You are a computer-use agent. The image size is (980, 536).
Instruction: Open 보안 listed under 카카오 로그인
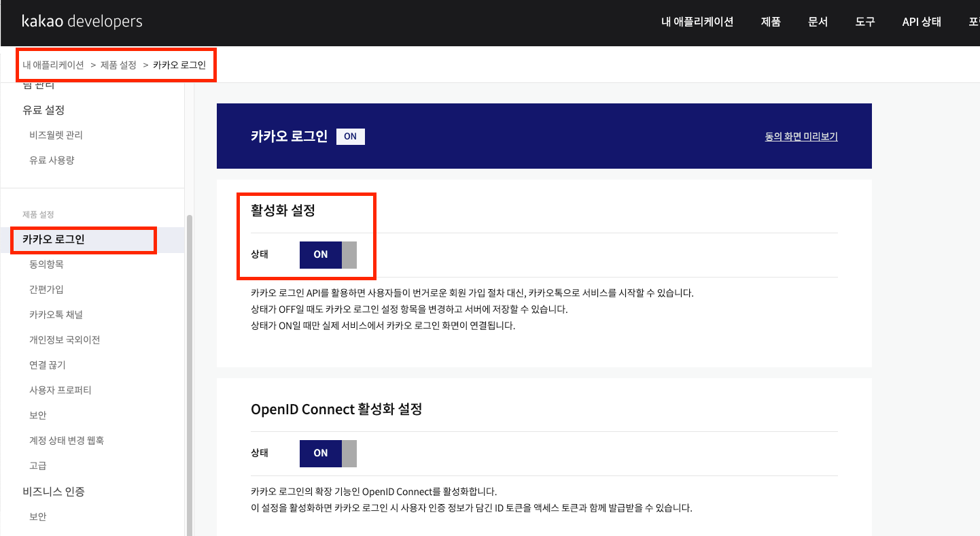point(38,416)
